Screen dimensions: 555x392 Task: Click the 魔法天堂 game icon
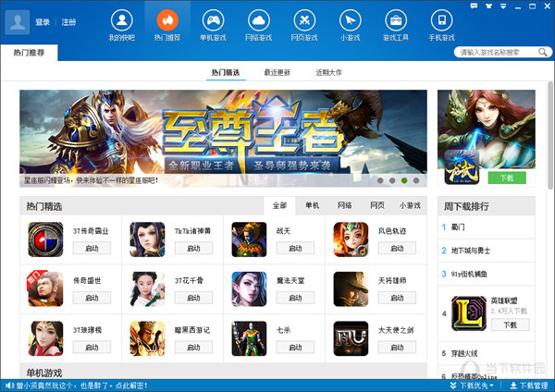pos(249,289)
